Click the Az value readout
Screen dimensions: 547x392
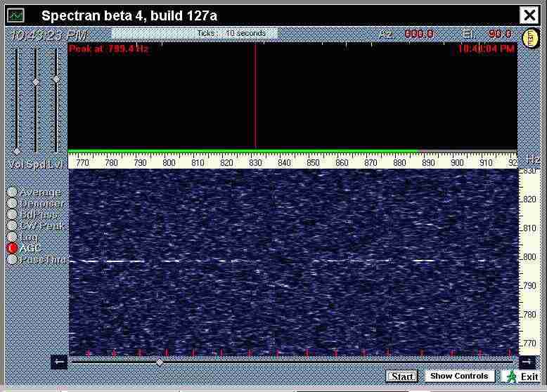point(419,34)
